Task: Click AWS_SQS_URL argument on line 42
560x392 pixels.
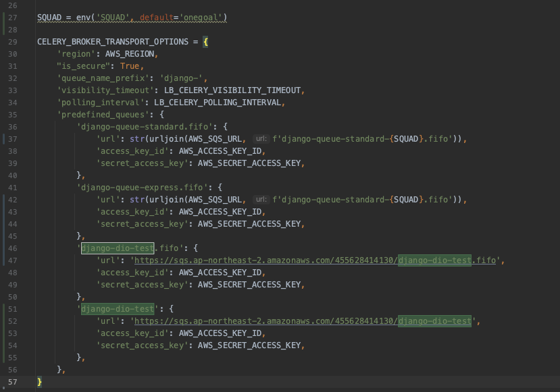Action: click(215, 200)
